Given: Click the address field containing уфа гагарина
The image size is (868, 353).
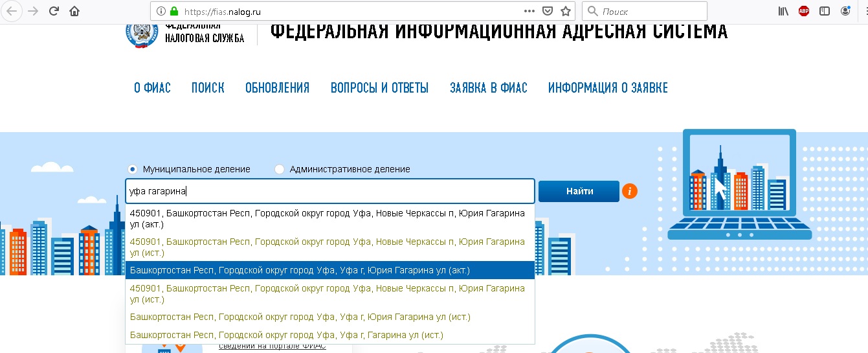Looking at the screenshot, I should point(330,191).
